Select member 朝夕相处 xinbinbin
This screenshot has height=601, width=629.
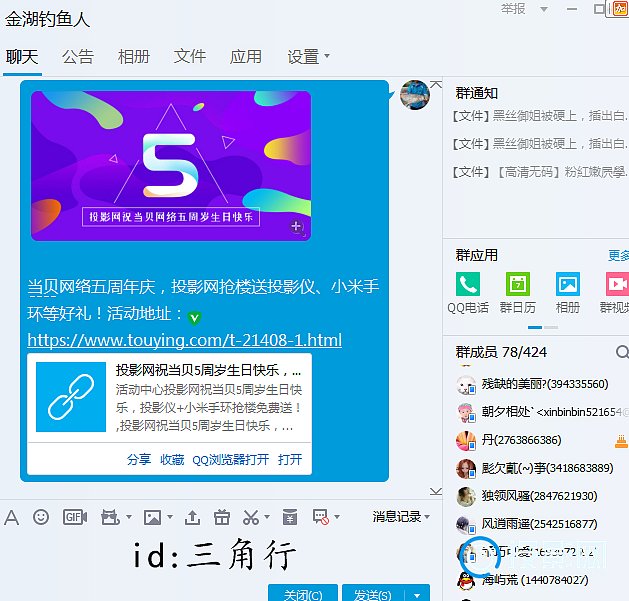pyautogui.click(x=554, y=412)
